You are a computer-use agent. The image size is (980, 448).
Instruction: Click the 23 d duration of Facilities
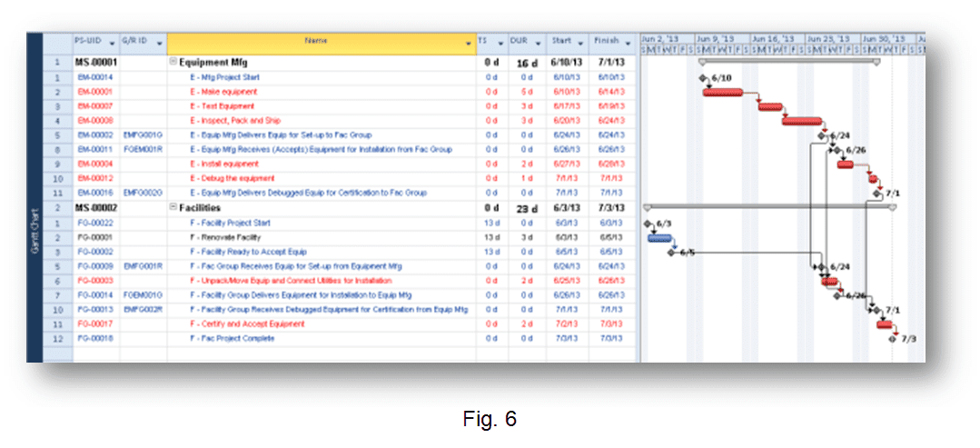pyautogui.click(x=527, y=208)
